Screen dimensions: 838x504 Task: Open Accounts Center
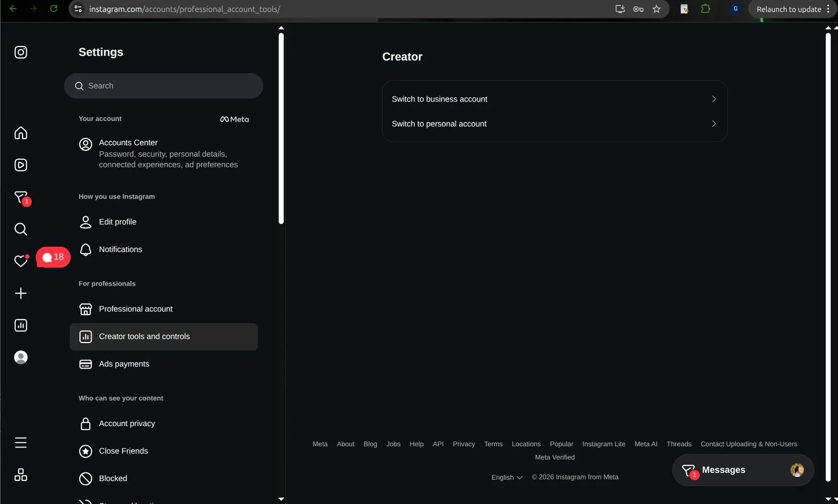coord(164,153)
